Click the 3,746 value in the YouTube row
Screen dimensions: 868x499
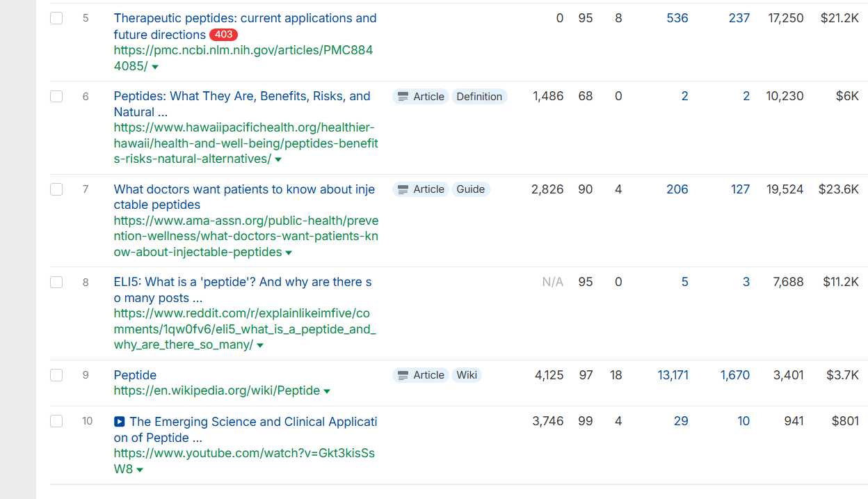tap(548, 421)
